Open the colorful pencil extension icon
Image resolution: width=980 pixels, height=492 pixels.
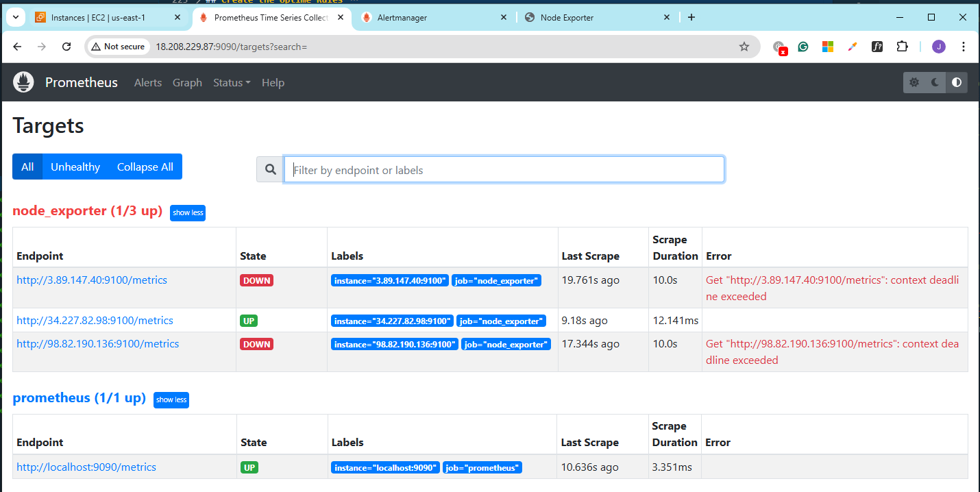[x=853, y=47]
